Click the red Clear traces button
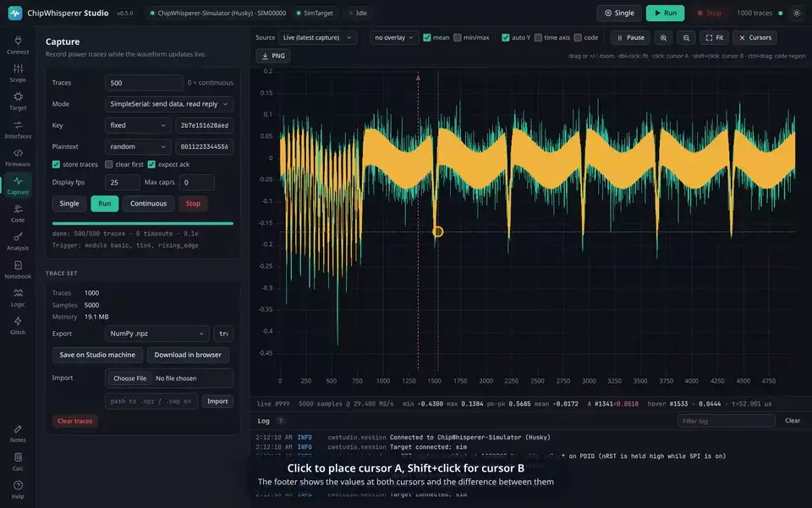Viewport: 812px width, 508px height. [x=74, y=421]
